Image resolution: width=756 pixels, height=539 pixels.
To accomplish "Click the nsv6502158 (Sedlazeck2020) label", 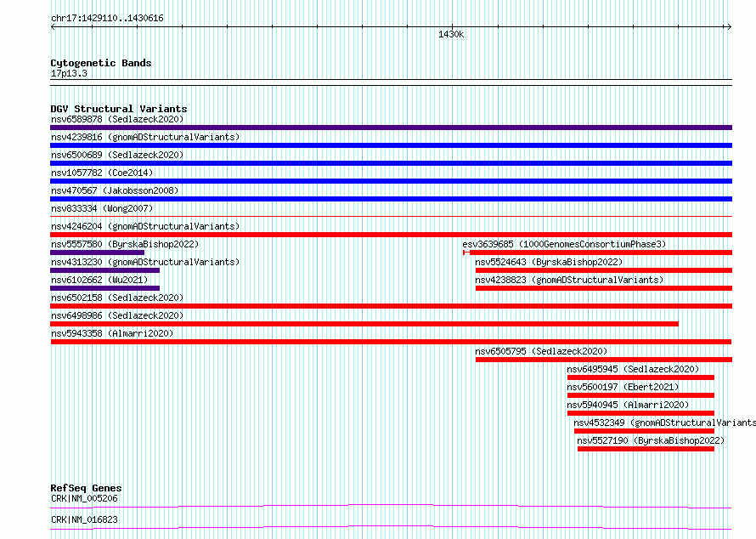I will coord(117,298).
